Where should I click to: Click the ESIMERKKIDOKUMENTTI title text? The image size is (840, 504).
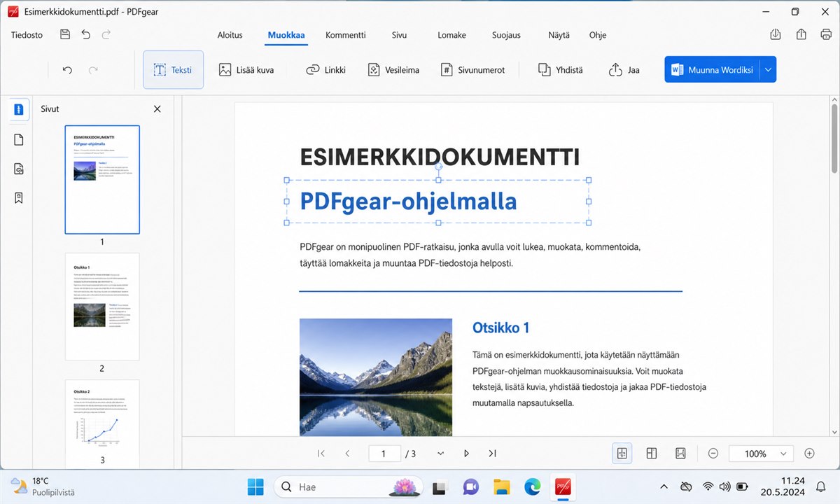pyautogui.click(x=439, y=157)
